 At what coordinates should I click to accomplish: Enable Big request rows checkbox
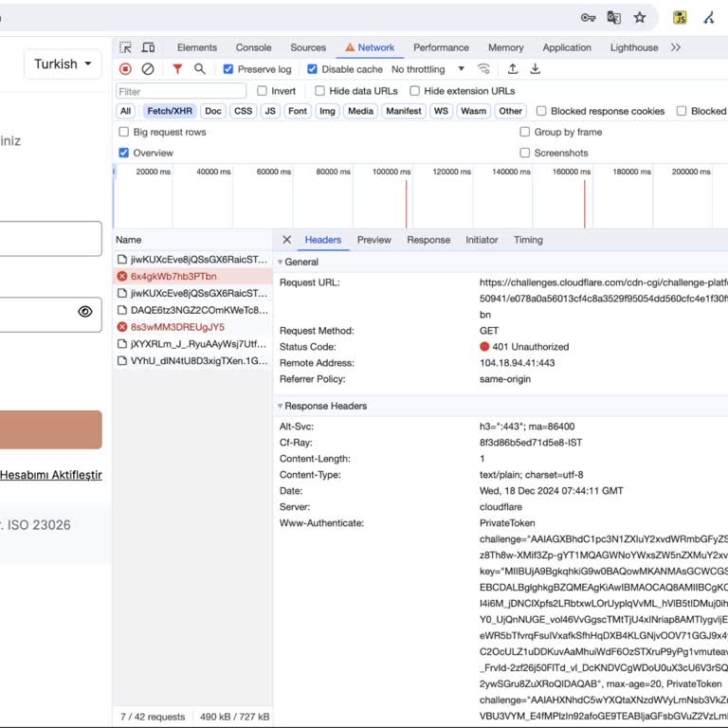pos(123,132)
